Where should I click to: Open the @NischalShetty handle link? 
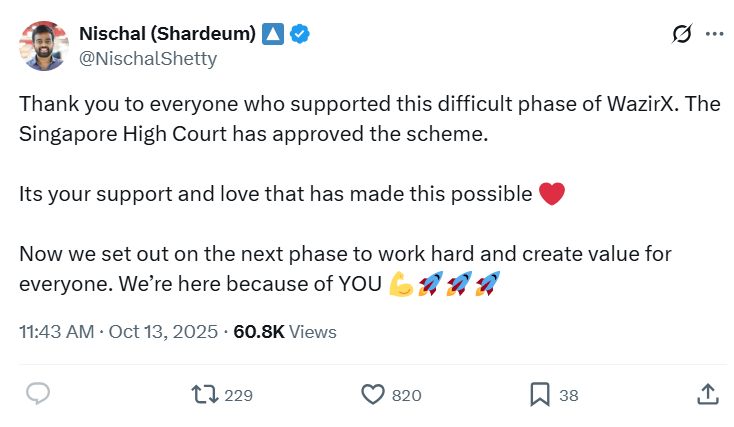coord(148,58)
